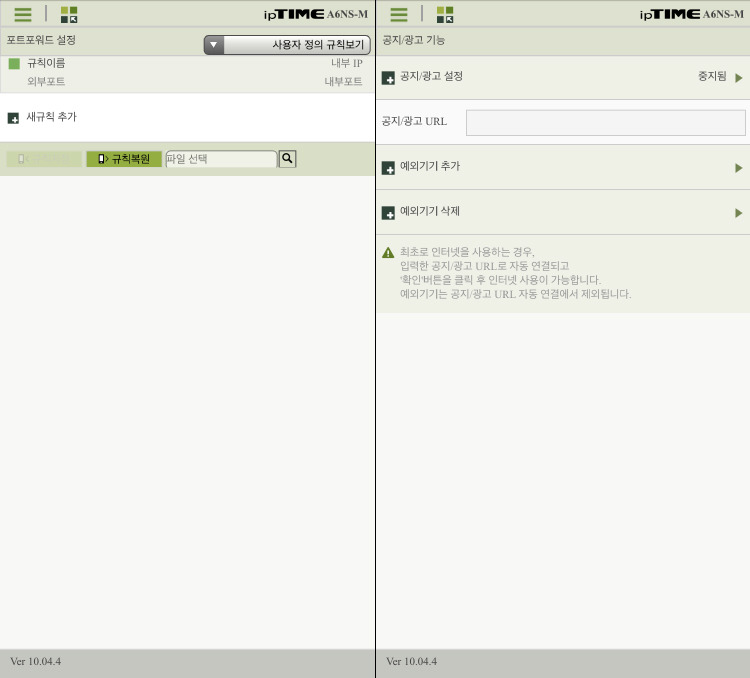Screen dimensions: 750x678
Task: Click warning triangle icon in notice text
Action: pos(388,253)
